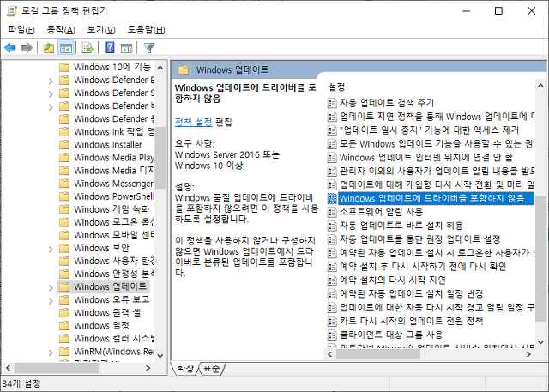Click settings list horizontal scroll left arrow
Screen dimensions: 549x392
tap(329, 354)
